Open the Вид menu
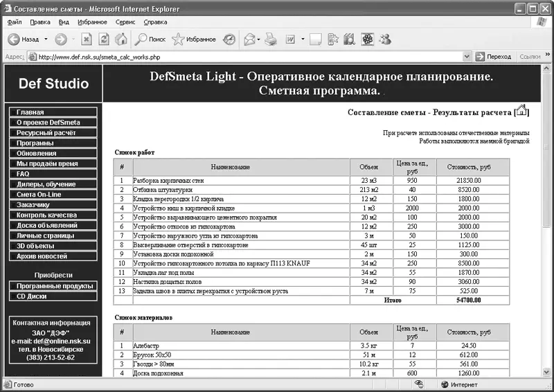This screenshot has height=392, width=554. pyautogui.click(x=64, y=22)
